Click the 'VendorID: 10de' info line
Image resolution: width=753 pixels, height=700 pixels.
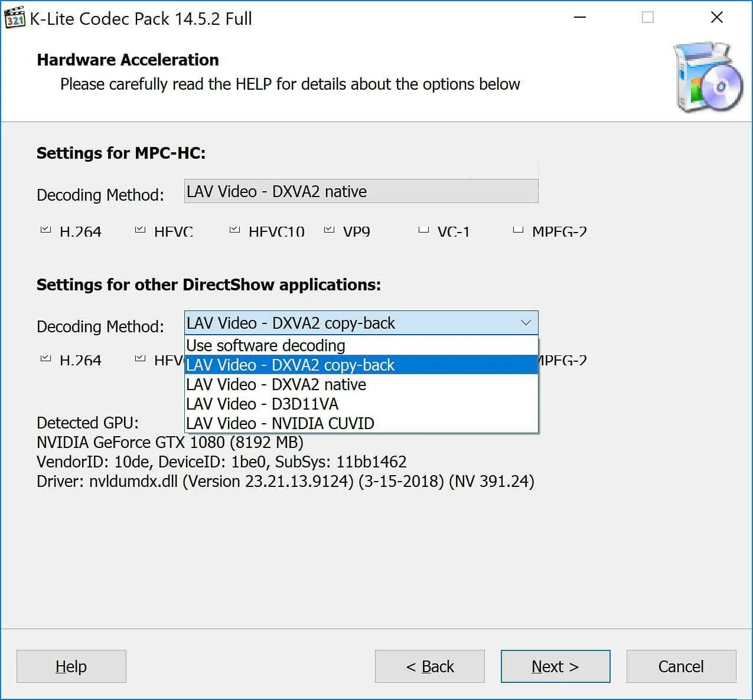pos(221,462)
